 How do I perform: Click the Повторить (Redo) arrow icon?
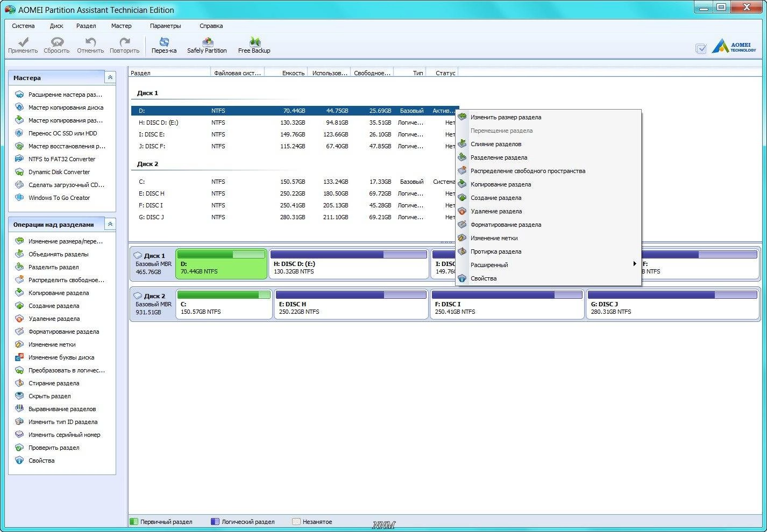click(125, 42)
